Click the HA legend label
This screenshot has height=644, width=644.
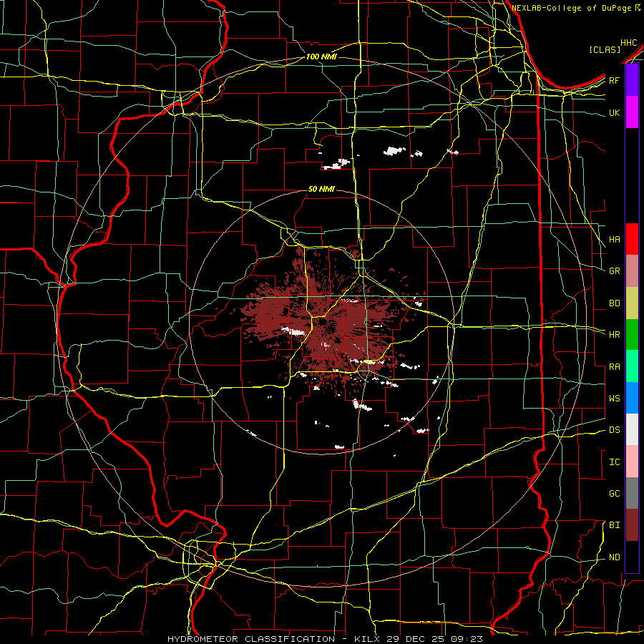coord(615,239)
